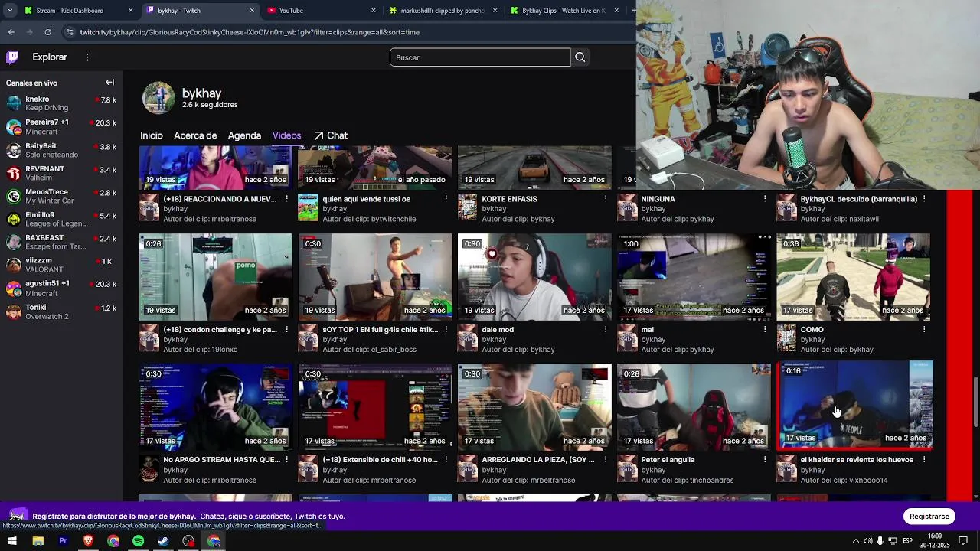Open options for el khaider se revienta clip
Screen dimensions: 980x551
click(924, 460)
